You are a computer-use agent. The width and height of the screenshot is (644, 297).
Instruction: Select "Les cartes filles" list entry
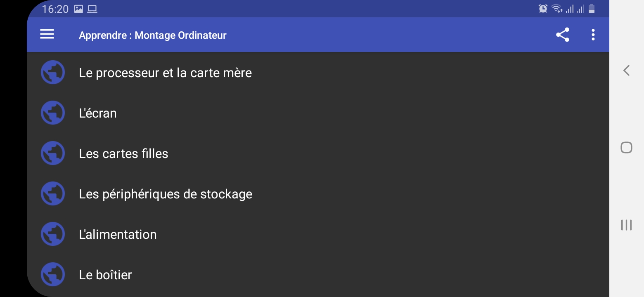(123, 153)
